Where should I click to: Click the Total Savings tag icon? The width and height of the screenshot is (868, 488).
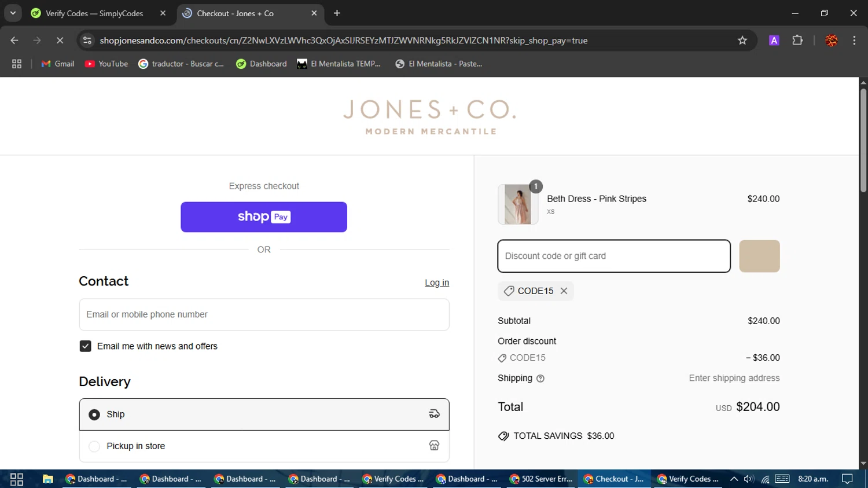pyautogui.click(x=503, y=436)
